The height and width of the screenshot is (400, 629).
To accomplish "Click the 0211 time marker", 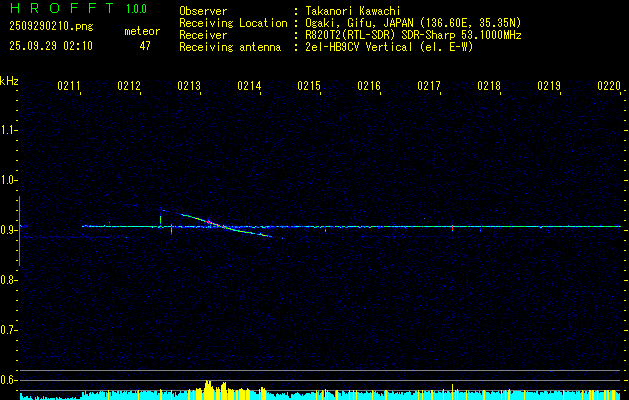I will pos(69,86).
